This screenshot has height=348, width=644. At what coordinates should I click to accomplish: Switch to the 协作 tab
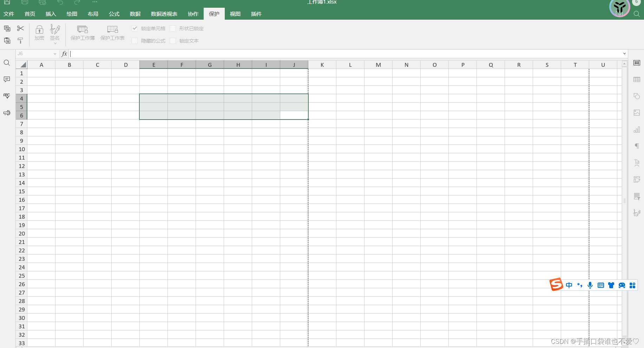193,14
